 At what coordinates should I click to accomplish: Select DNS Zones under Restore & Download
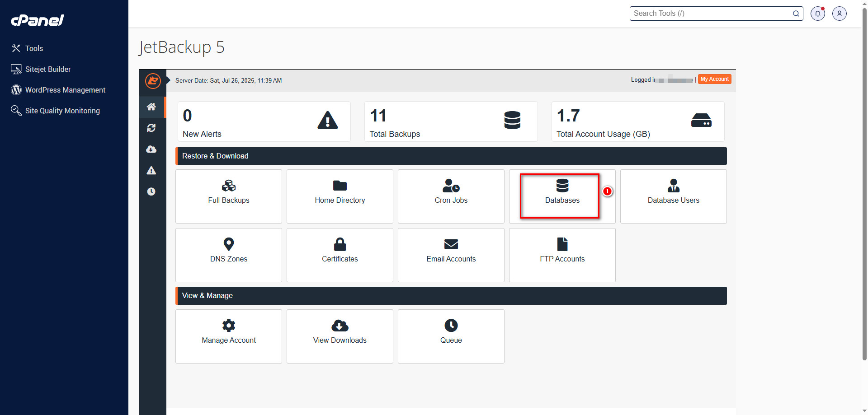228,255
